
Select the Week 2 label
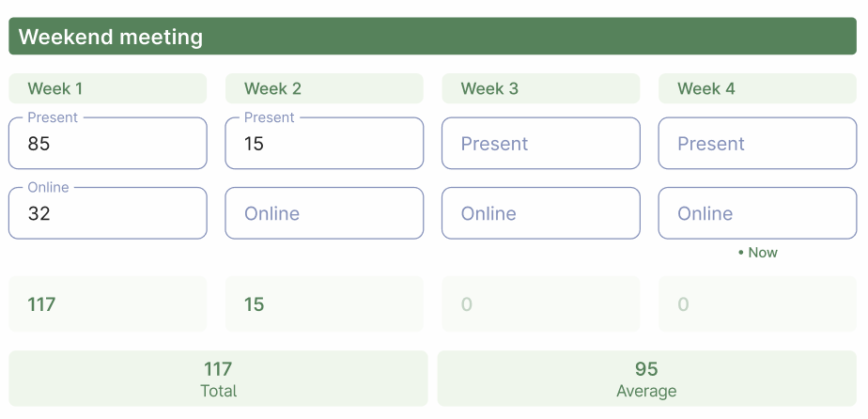click(x=324, y=88)
